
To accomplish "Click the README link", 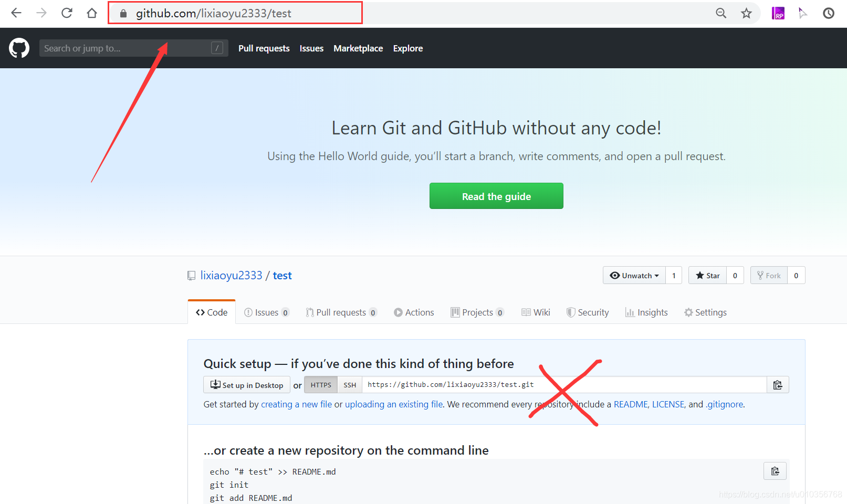I will [x=631, y=404].
